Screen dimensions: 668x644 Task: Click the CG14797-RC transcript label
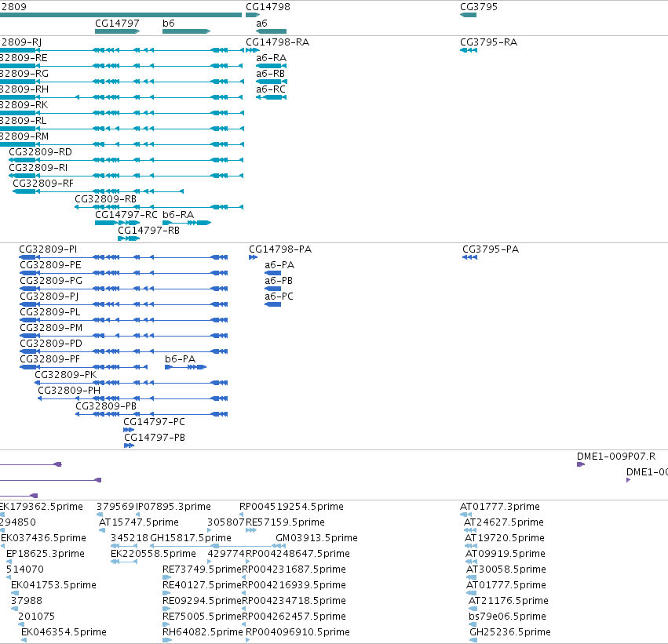coord(126,215)
